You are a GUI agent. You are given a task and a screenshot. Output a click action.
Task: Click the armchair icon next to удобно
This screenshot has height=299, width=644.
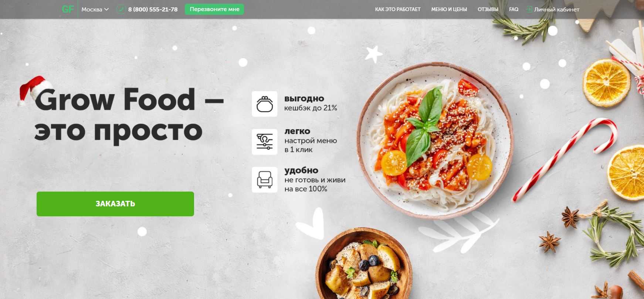pos(265,180)
